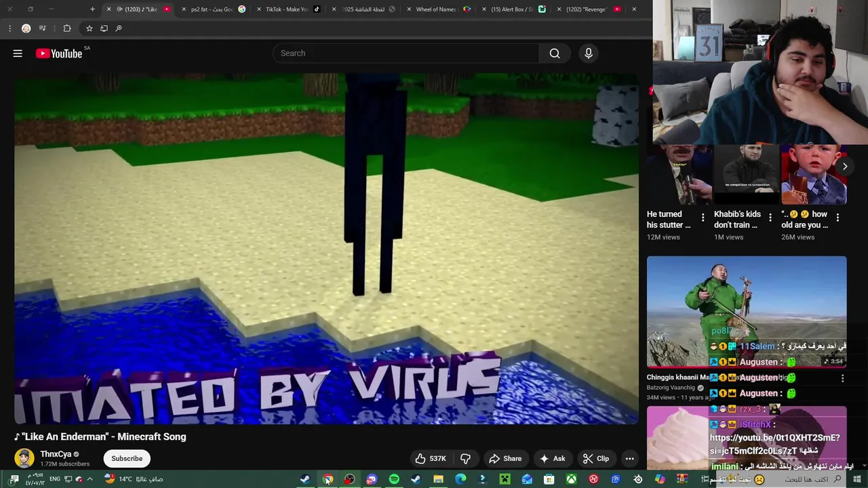Screen dimensions: 868x488
Task: Open the more actions ellipsis beside Clip
Action: 629,459
